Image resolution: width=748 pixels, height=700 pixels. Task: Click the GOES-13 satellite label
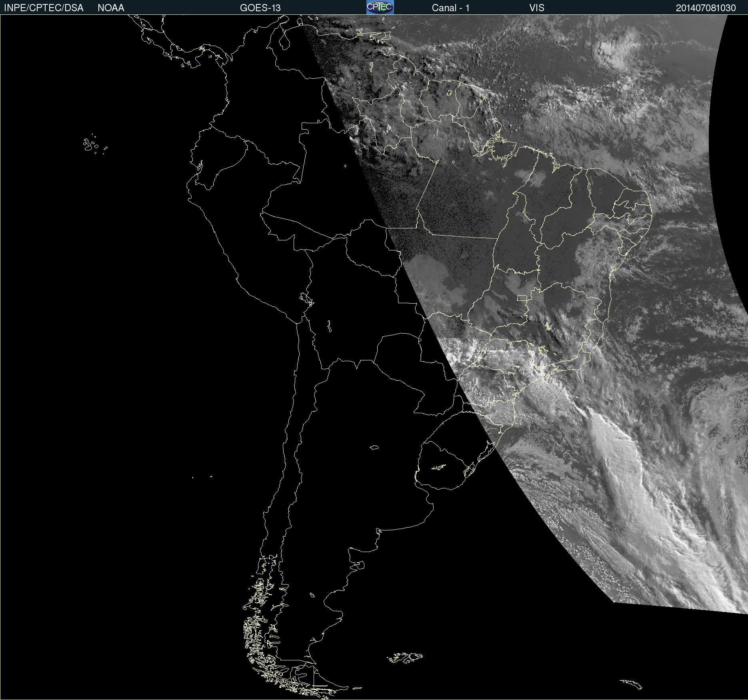[260, 8]
